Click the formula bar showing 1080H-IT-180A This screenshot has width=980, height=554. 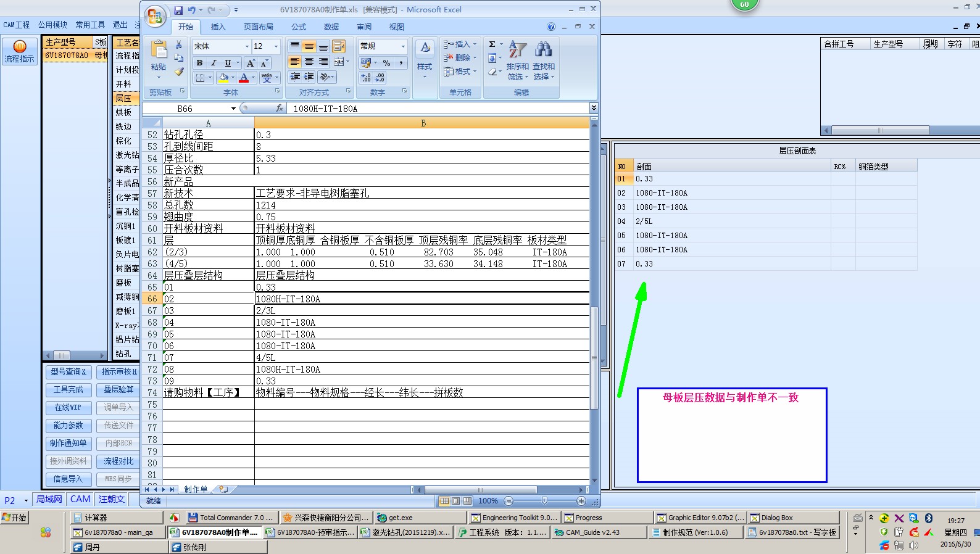(x=439, y=109)
